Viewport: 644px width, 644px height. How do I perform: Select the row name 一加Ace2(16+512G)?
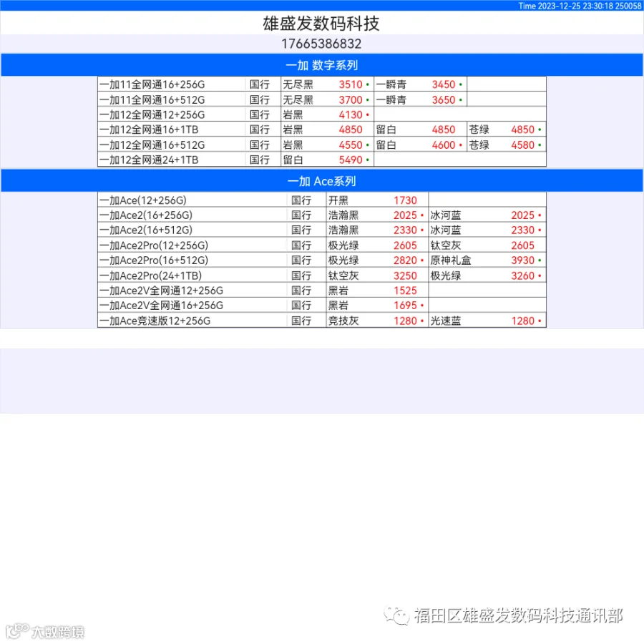(146, 230)
